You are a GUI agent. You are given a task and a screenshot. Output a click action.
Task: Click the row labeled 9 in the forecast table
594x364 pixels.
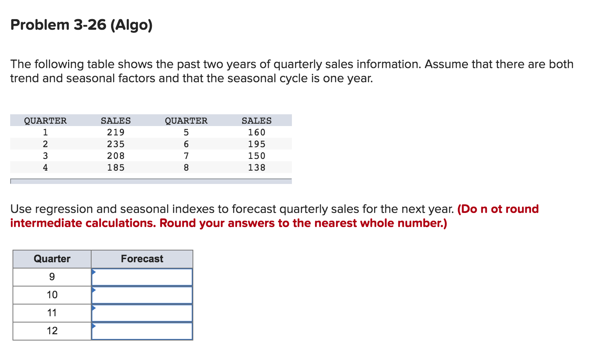(x=52, y=276)
